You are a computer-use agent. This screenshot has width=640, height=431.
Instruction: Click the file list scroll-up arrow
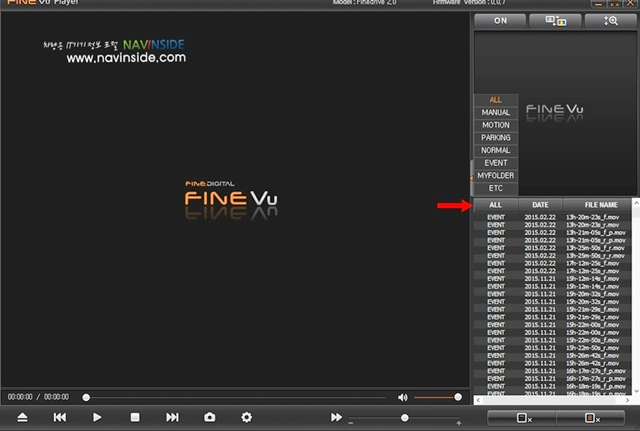(636, 203)
